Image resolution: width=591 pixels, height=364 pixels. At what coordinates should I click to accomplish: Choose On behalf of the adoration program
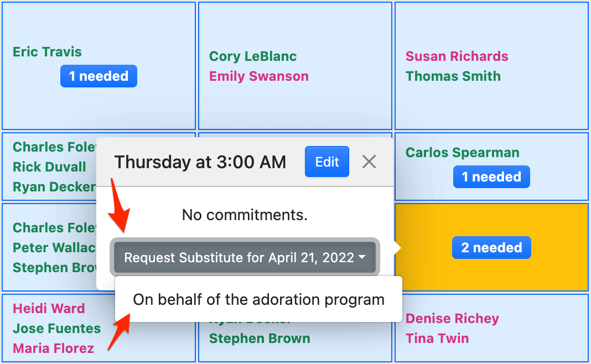click(x=258, y=300)
